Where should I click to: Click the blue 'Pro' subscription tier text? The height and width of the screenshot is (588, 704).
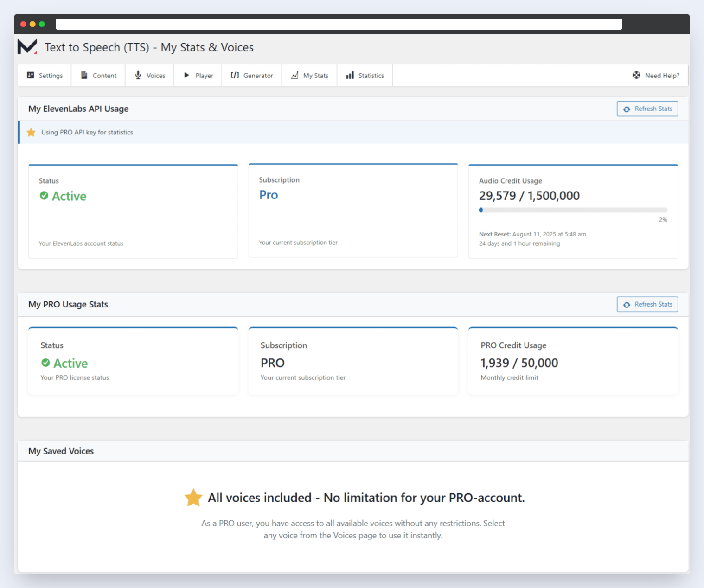[269, 195]
